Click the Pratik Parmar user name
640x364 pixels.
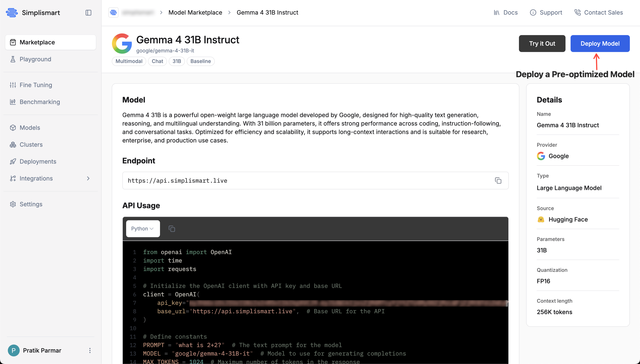(42, 350)
